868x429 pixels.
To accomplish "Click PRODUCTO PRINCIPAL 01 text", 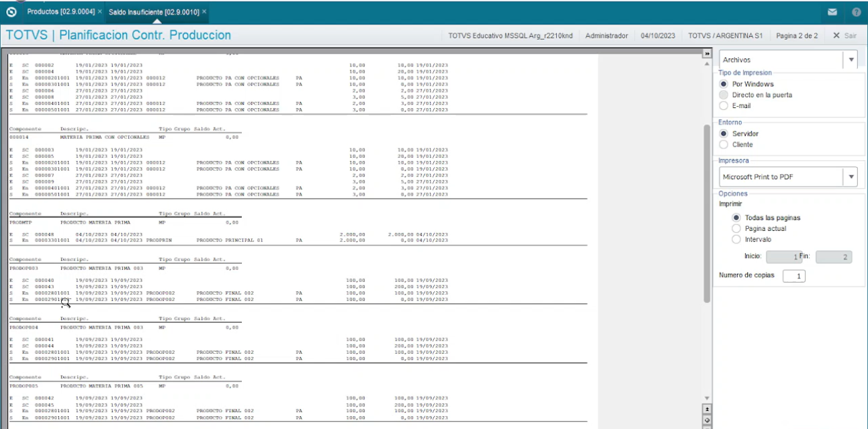I will click(229, 240).
